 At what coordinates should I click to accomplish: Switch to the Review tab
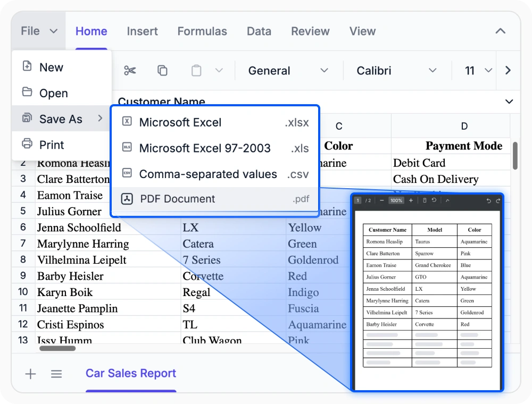coord(310,31)
